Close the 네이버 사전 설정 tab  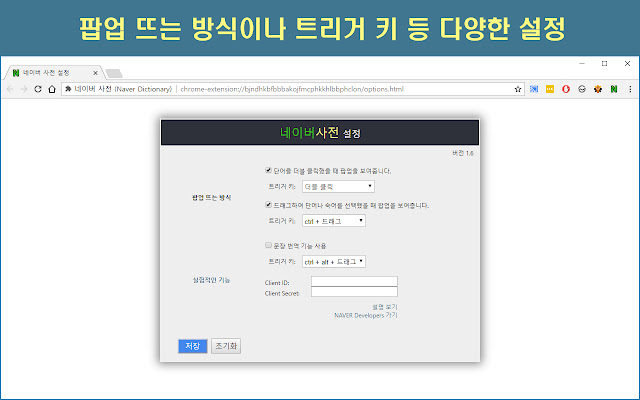[x=95, y=73]
